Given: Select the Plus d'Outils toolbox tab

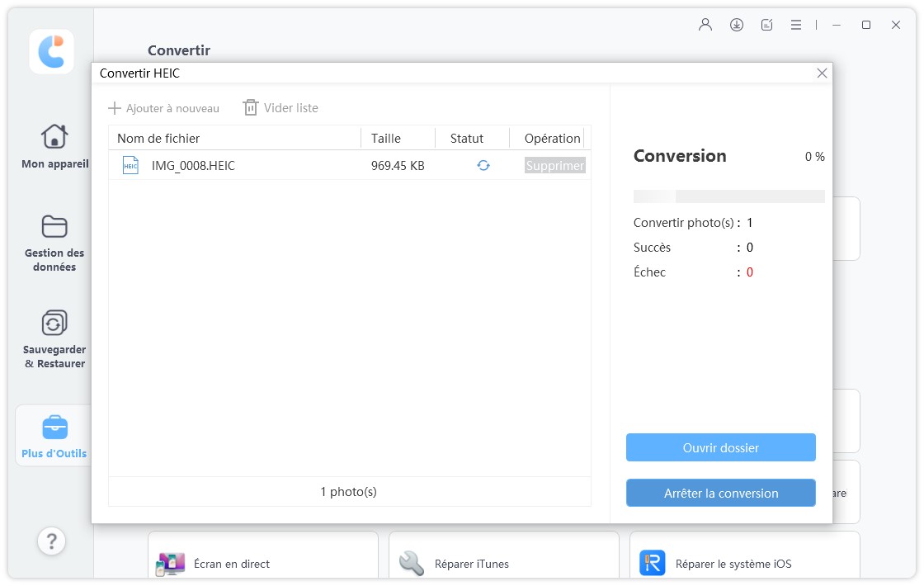Looking at the screenshot, I should pos(54,437).
